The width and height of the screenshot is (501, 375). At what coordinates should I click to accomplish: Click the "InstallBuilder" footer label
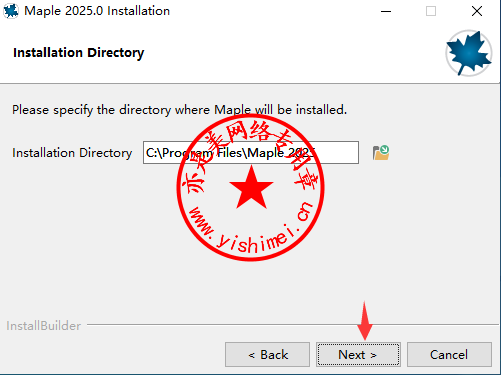click(x=44, y=326)
